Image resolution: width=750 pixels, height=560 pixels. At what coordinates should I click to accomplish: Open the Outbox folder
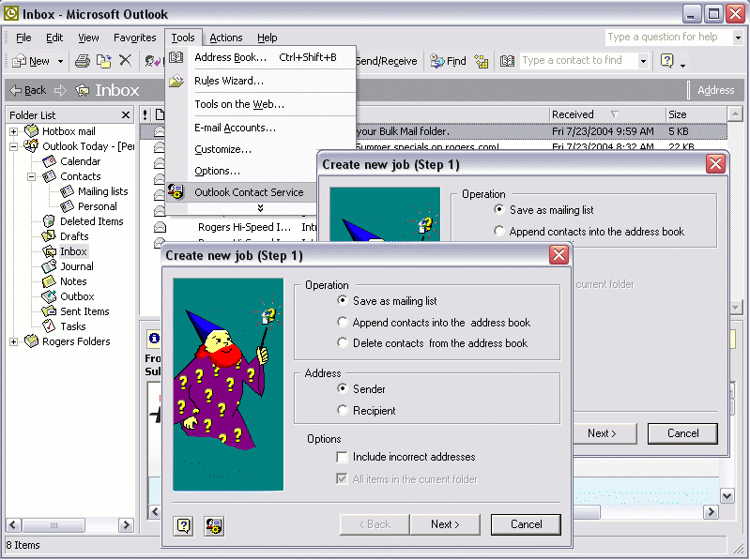click(x=77, y=296)
